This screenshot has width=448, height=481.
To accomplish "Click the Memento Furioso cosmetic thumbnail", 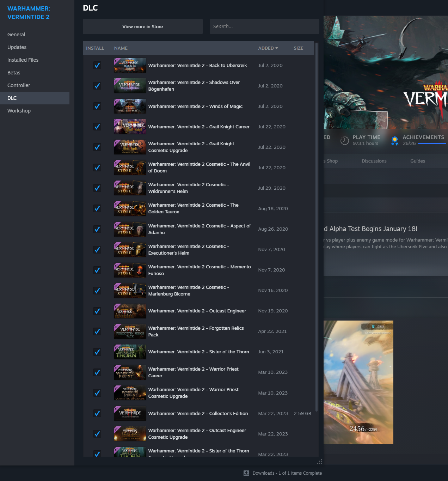I will 130,270.
